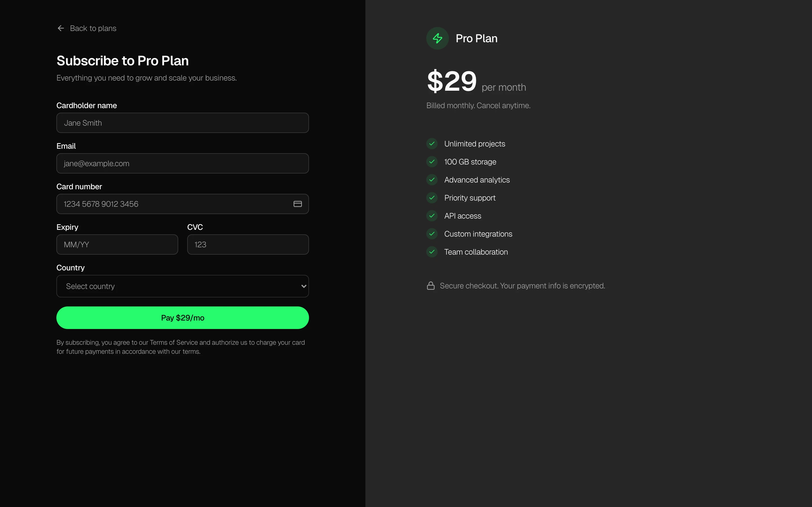Focus the Cardholder name input field

click(x=182, y=123)
